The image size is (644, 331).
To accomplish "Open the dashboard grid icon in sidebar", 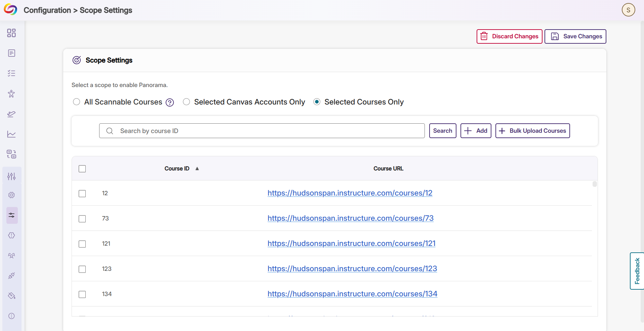I will (x=11, y=33).
